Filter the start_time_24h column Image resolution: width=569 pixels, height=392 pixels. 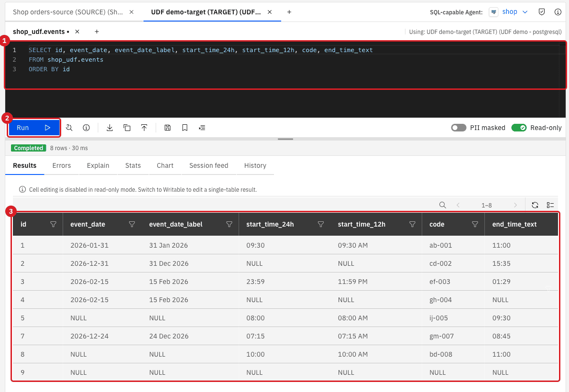321,224
